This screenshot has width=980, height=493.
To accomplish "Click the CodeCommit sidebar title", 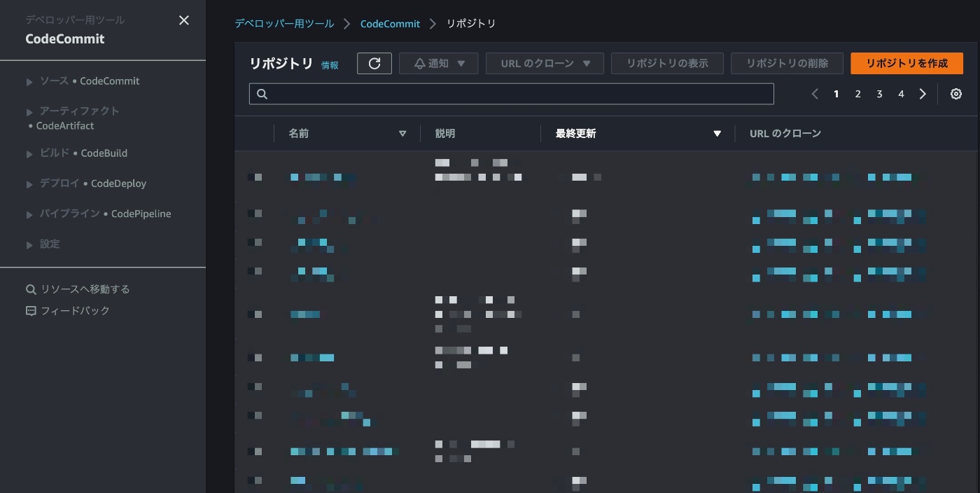I will tap(65, 39).
